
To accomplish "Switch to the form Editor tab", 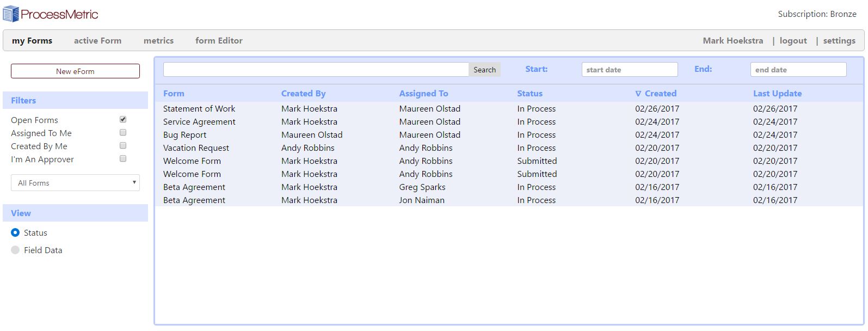I will click(219, 41).
